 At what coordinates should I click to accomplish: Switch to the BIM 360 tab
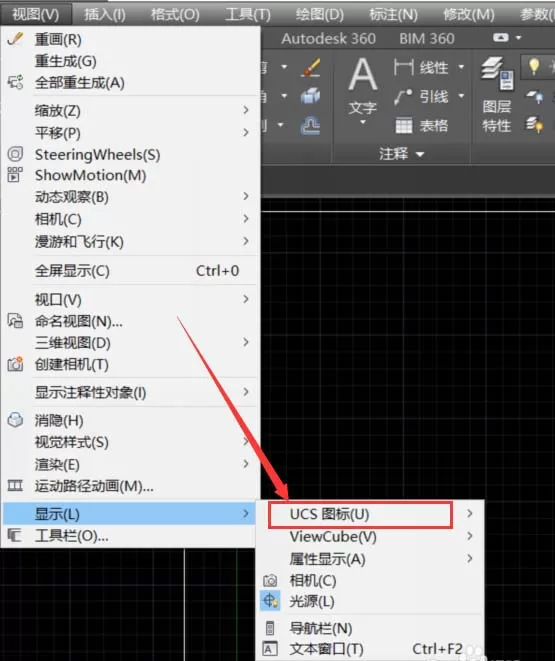[x=427, y=39]
